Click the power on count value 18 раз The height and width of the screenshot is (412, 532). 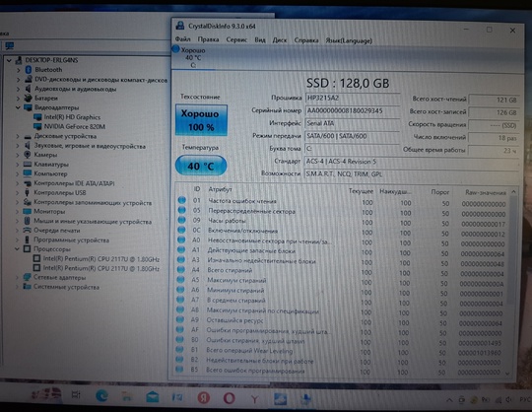coord(494,138)
